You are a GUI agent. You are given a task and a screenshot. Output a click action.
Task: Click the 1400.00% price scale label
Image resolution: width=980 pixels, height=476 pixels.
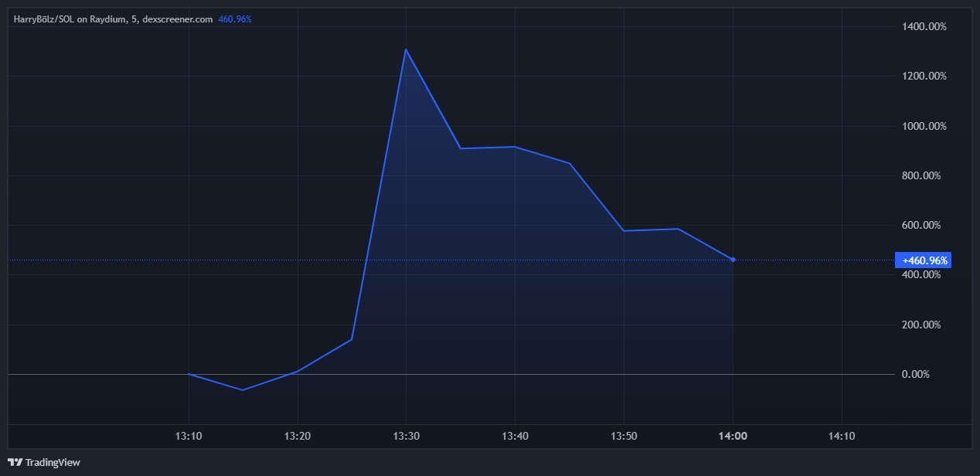(924, 27)
